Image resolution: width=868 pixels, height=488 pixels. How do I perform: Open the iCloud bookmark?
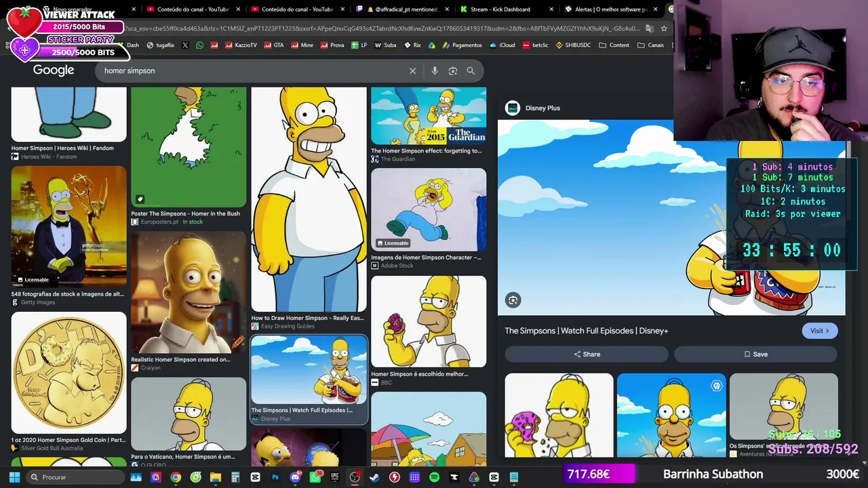click(x=502, y=45)
